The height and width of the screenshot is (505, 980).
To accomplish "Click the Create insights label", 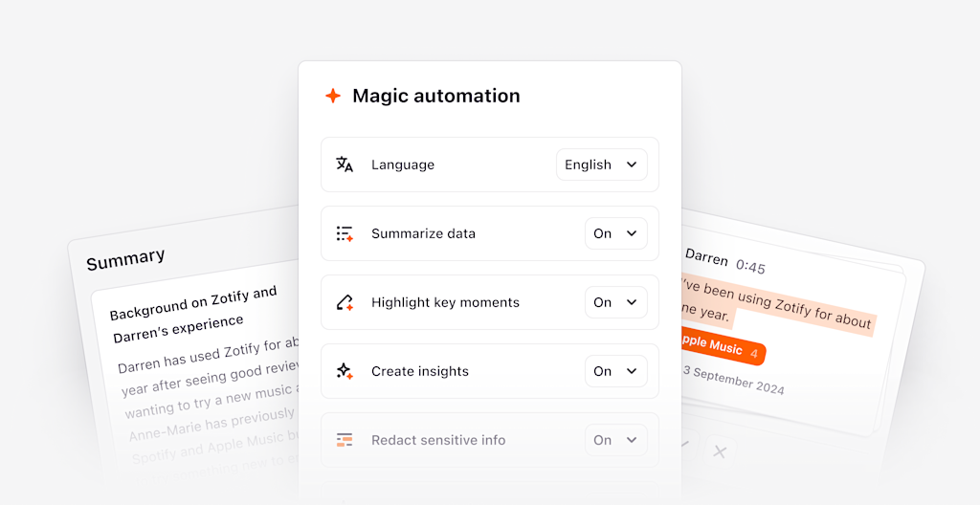I will tap(420, 371).
